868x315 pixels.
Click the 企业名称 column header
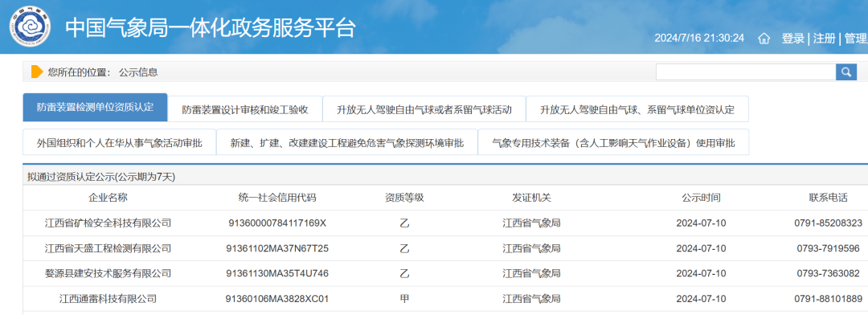(108, 198)
